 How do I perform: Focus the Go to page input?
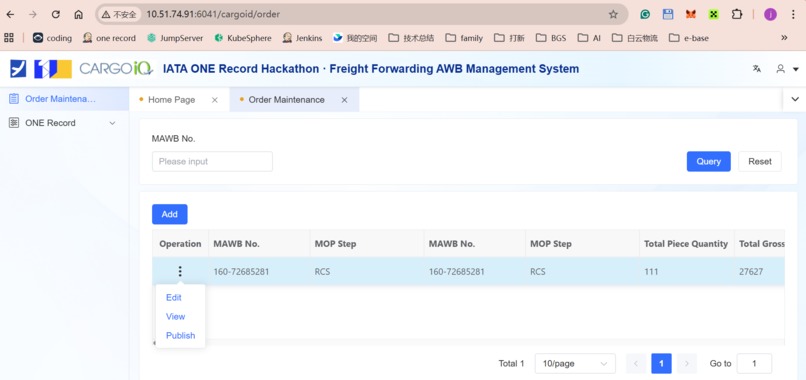coord(754,364)
